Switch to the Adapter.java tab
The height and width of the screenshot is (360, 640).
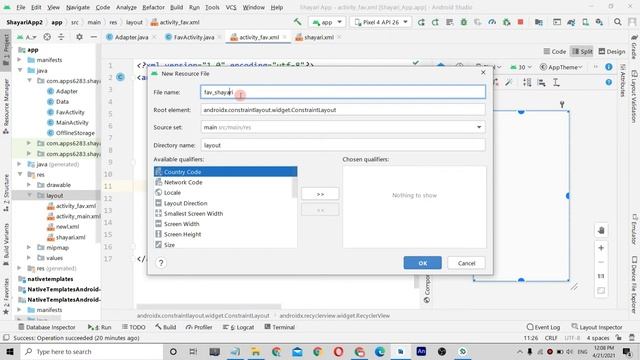[131, 37]
